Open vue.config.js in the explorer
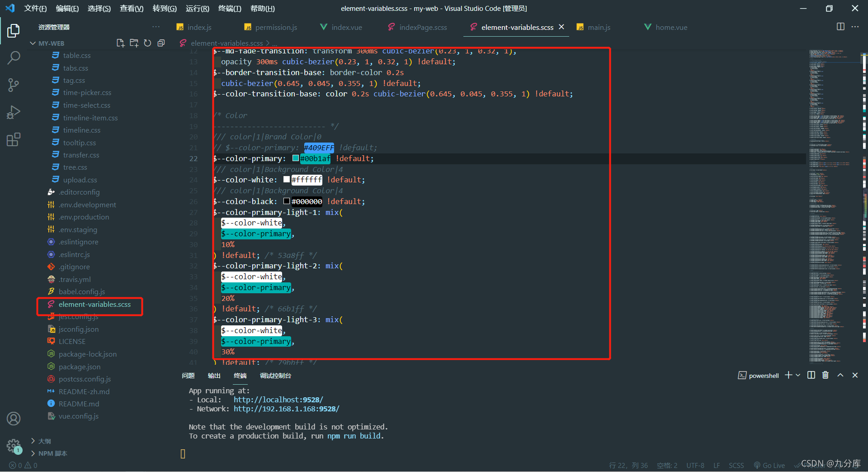 coord(79,416)
